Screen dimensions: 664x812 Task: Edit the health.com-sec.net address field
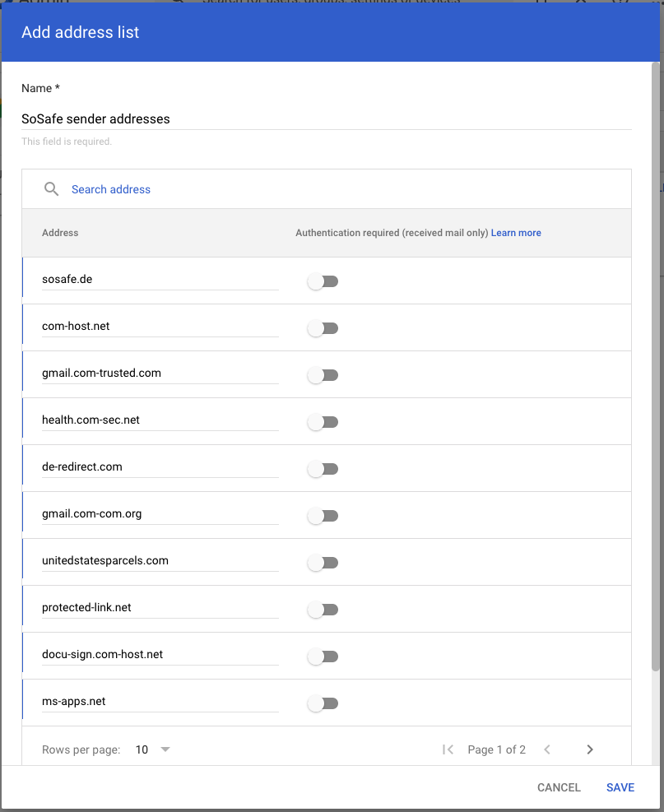pos(160,420)
